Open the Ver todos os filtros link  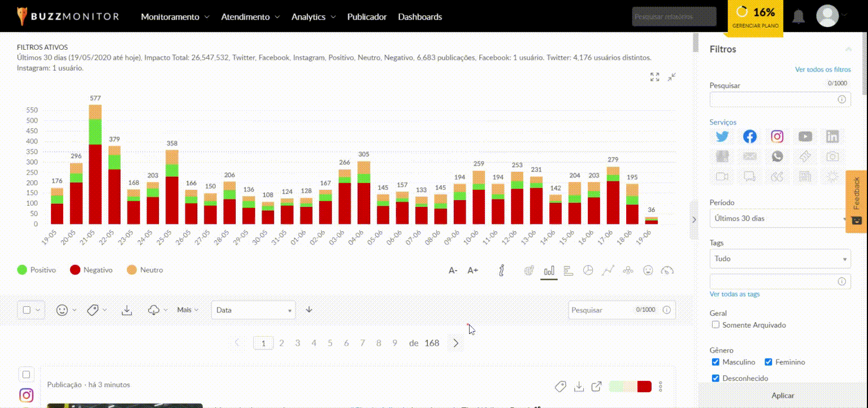click(822, 70)
